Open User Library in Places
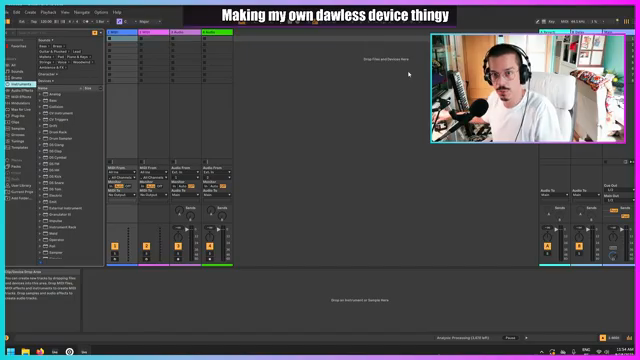Screen dimensions: 640x360 pos(21,185)
